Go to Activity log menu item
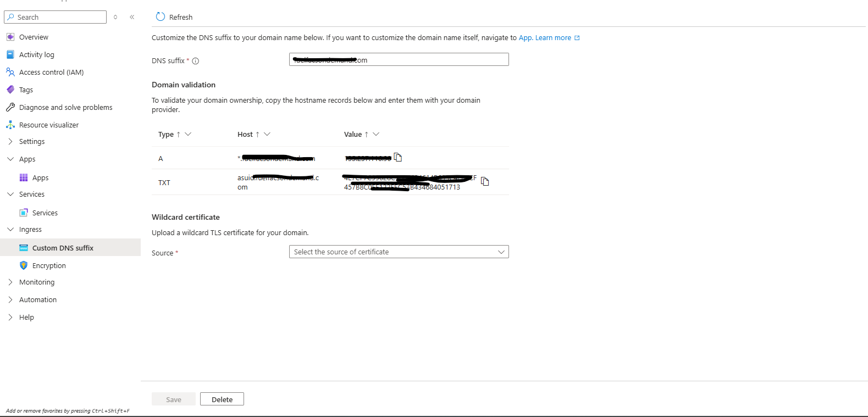The height and width of the screenshot is (417, 868). click(x=37, y=54)
